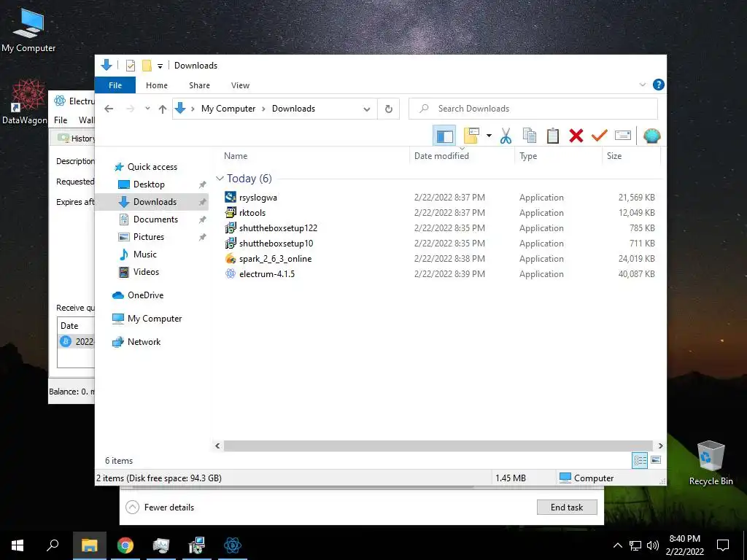Open the quick access toolbar dropdown arrow
This screenshot has height=560, width=747.
(x=160, y=66)
